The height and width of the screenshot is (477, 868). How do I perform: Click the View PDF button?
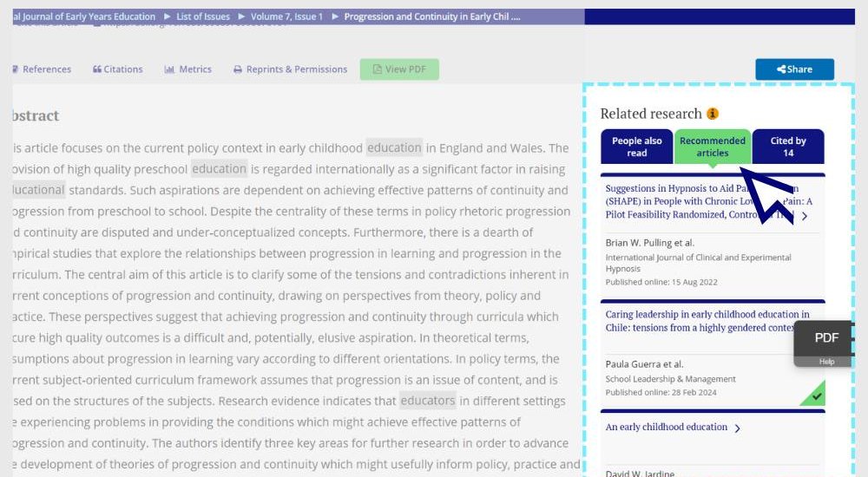tap(399, 69)
